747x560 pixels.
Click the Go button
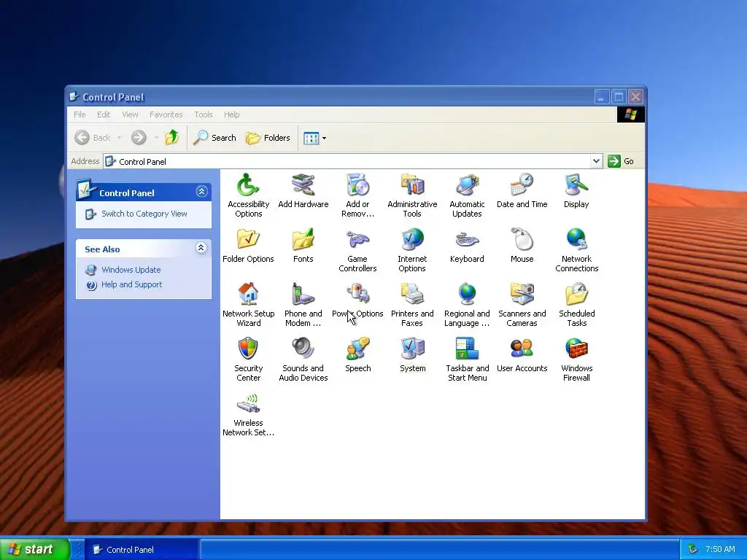(621, 161)
